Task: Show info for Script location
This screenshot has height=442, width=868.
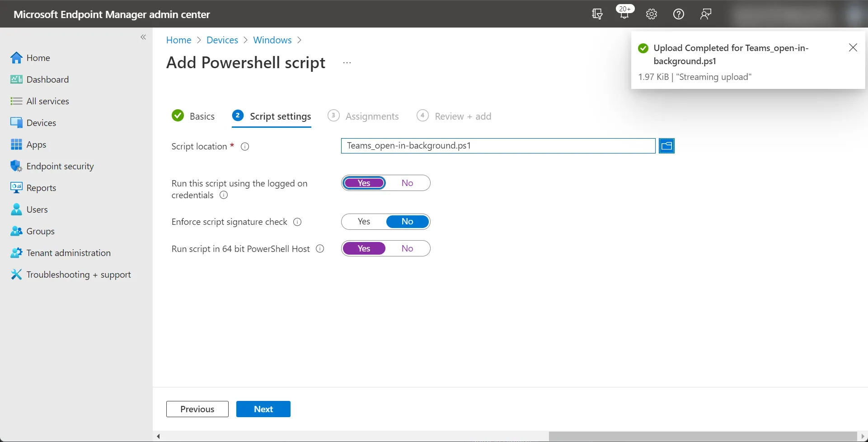Action: [x=245, y=147]
